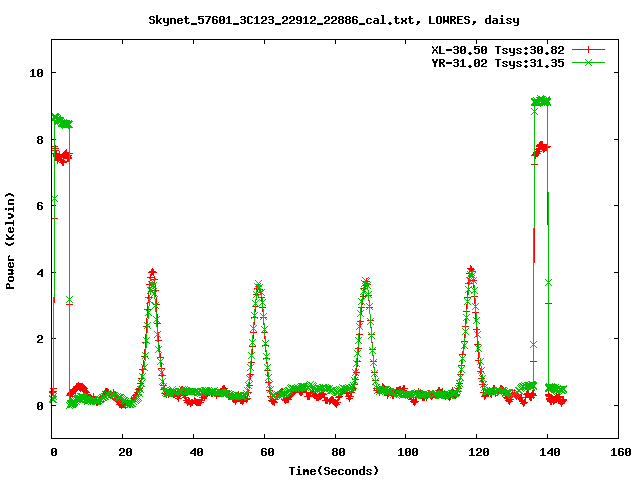Click the 'Power (Kelvin)' y-axis label
This screenshot has height=480, width=640.
pyautogui.click(x=10, y=241)
